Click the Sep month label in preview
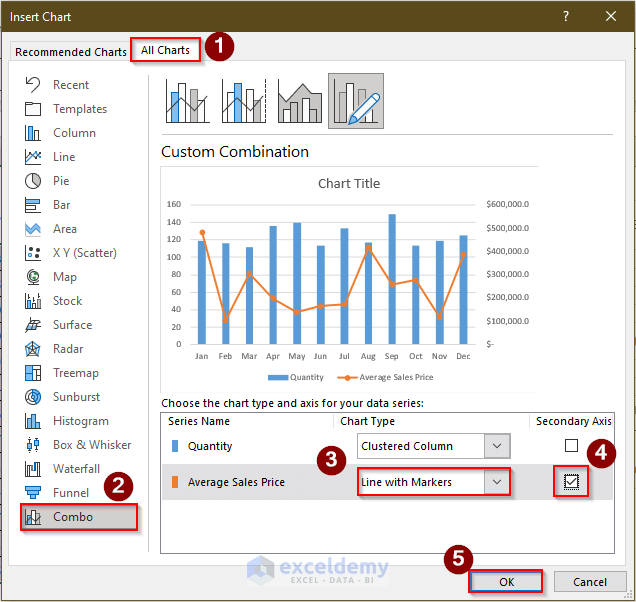The height and width of the screenshot is (602, 636). [391, 356]
